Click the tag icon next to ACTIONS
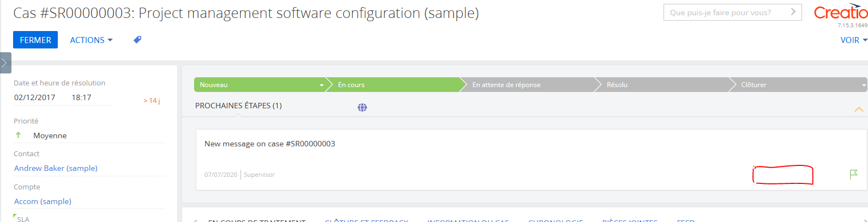 (x=137, y=40)
